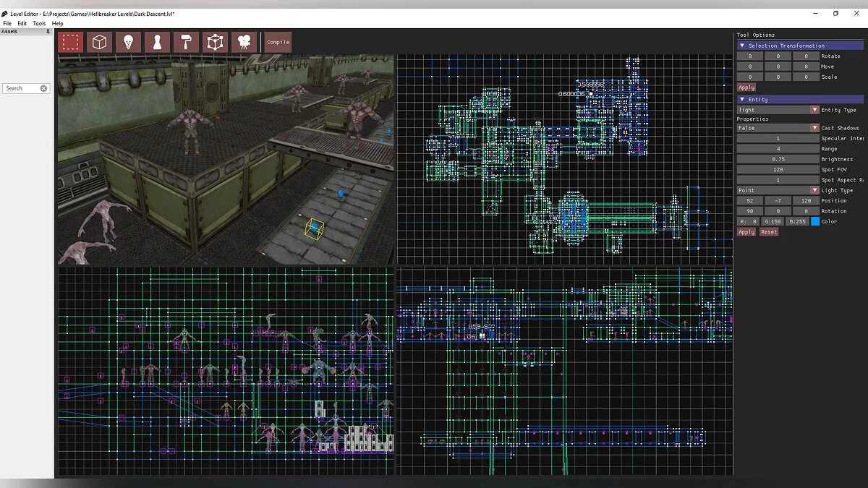Viewport: 868px width, 488px height.
Task: Click the first field in the Scale row
Action: coord(750,77)
